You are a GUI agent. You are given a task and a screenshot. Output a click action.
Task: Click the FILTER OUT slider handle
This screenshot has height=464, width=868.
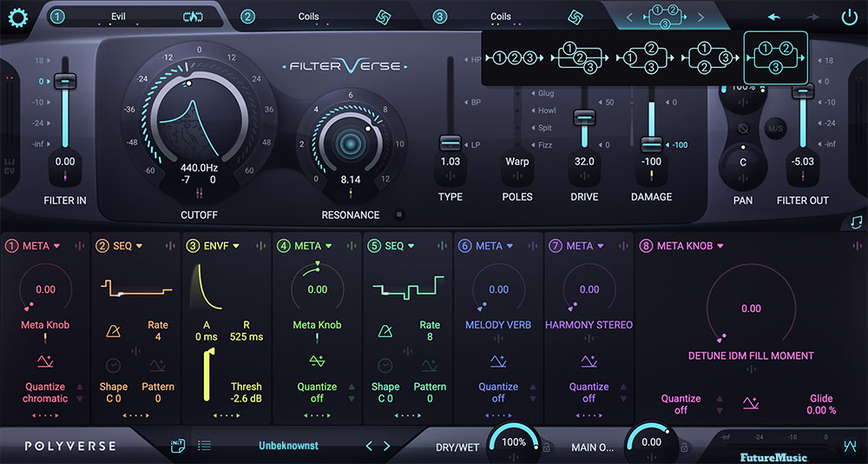coord(802,91)
